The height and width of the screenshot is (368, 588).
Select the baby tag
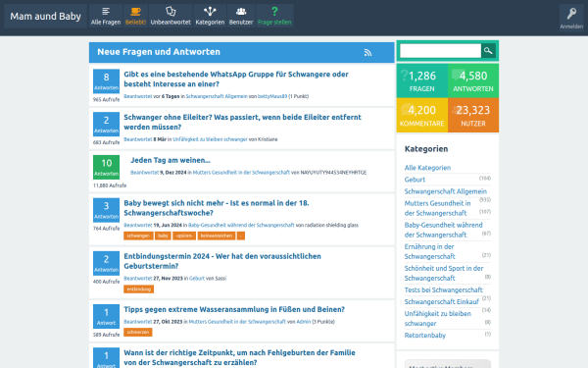tap(163, 236)
